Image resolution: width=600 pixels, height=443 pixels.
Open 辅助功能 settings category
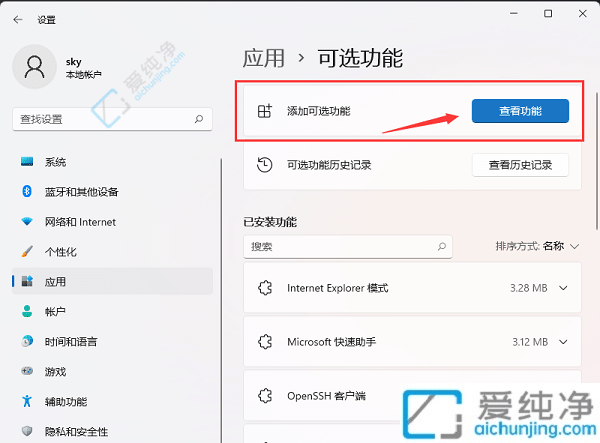click(112, 401)
